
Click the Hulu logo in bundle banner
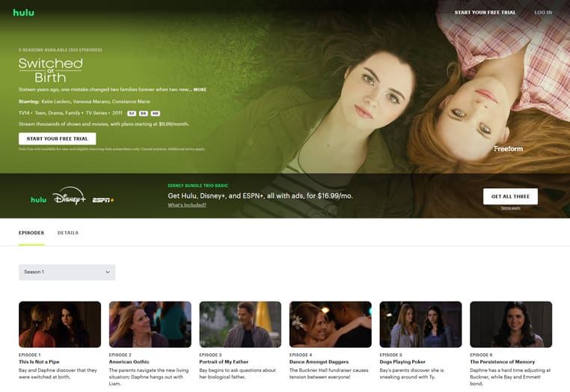tap(39, 200)
